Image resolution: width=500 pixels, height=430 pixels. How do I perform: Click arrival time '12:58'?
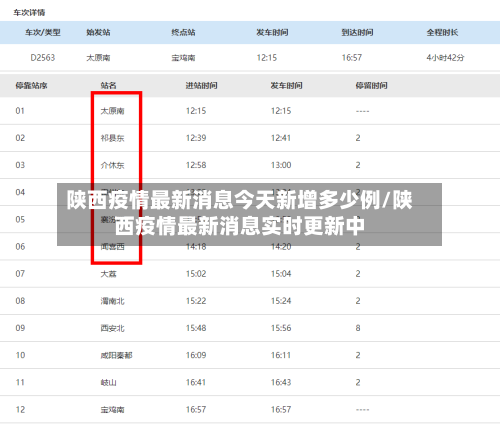click(x=196, y=165)
